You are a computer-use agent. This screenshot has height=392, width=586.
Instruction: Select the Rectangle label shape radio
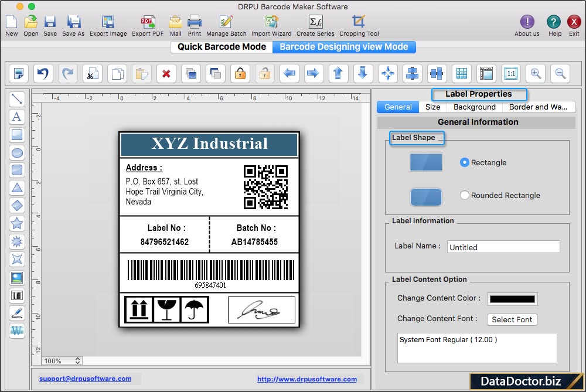coord(464,162)
